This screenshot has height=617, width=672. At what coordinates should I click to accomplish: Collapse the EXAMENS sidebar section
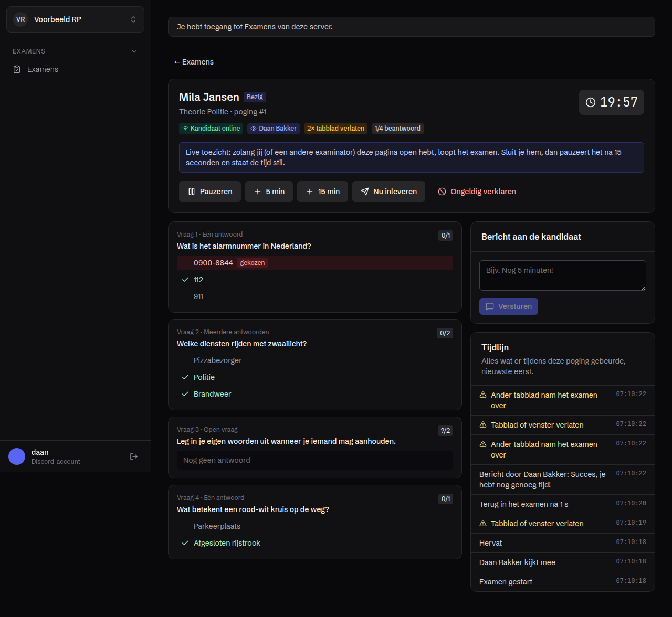click(x=75, y=51)
